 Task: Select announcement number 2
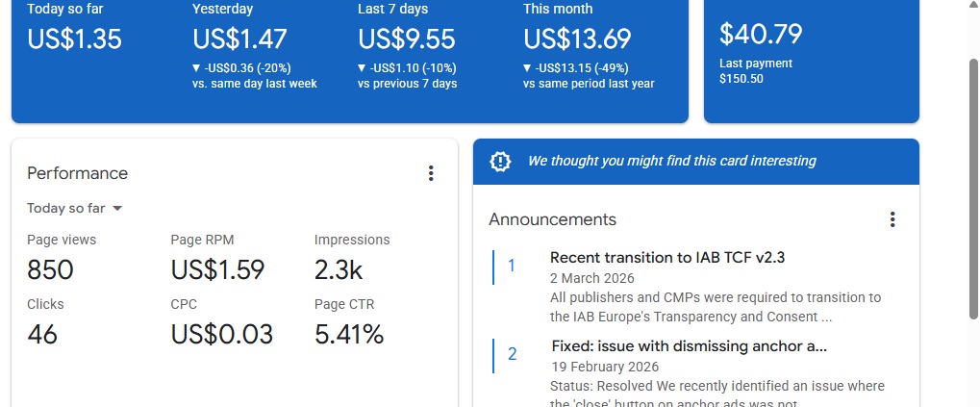click(512, 355)
